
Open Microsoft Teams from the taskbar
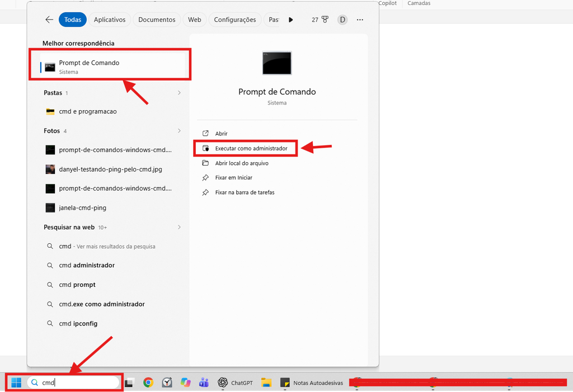(204, 382)
